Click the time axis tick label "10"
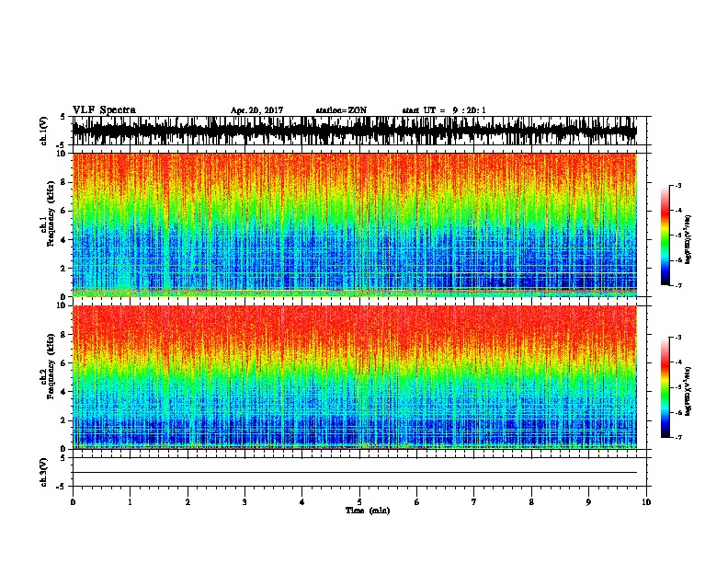Image resolution: width=728 pixels, height=563 pixels. point(646,502)
